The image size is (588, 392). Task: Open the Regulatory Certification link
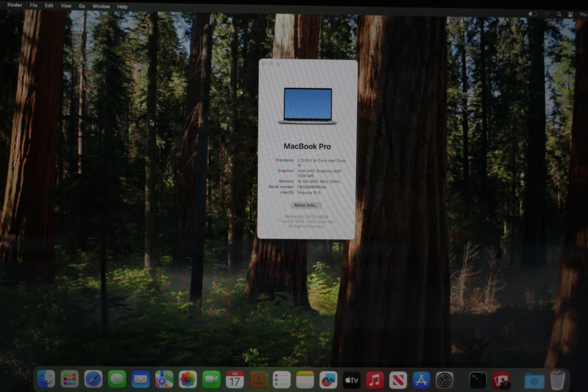(x=306, y=216)
